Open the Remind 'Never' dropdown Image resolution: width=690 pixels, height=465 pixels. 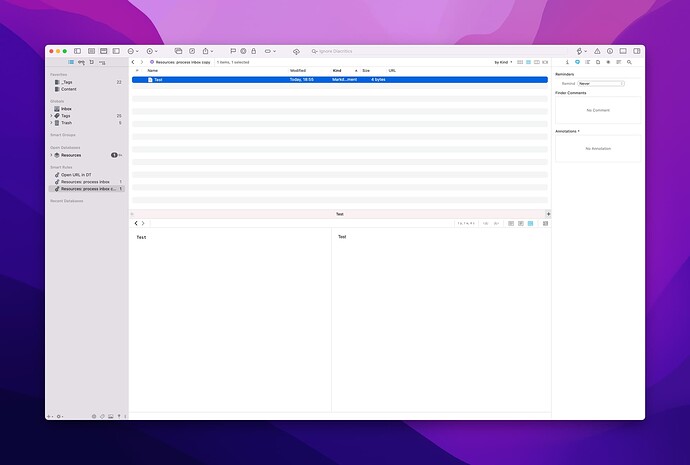pyautogui.click(x=601, y=83)
